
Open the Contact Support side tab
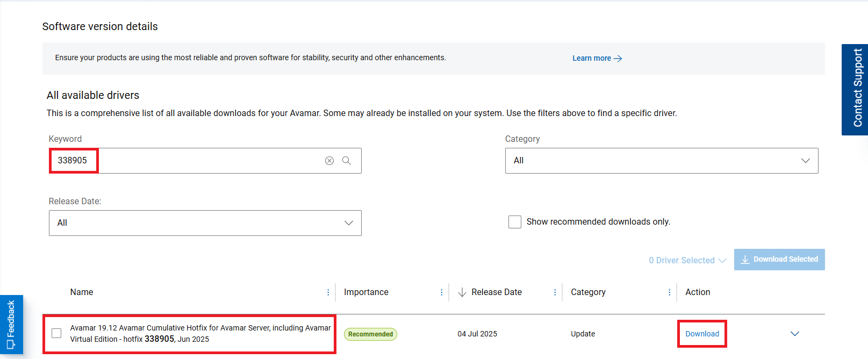856,89
